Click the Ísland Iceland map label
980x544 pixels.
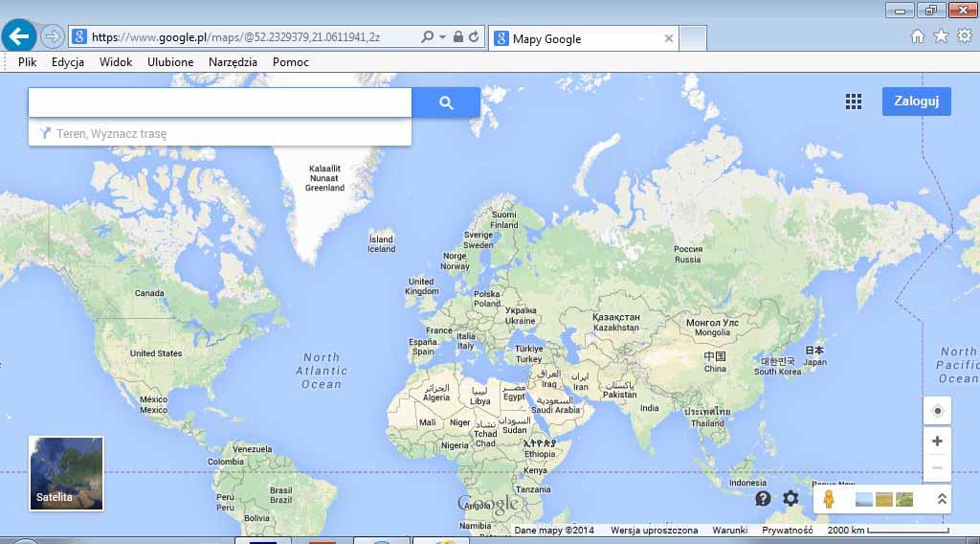click(381, 244)
